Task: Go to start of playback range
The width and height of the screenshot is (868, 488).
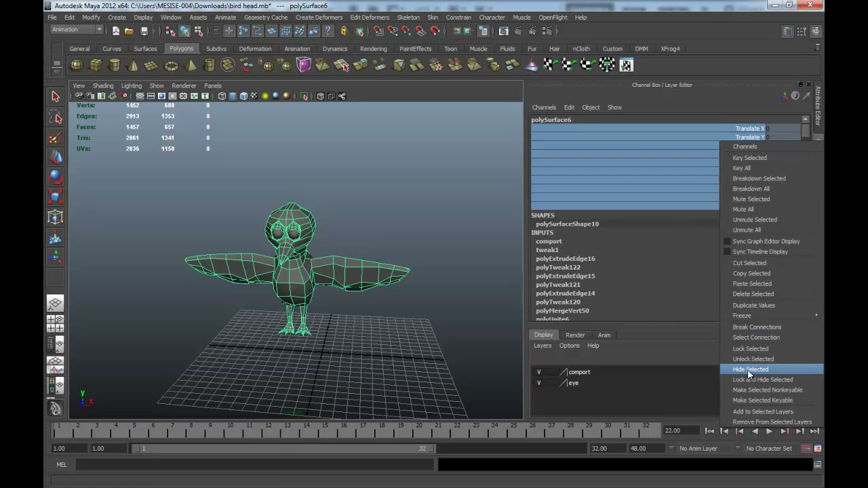Action: (x=709, y=431)
